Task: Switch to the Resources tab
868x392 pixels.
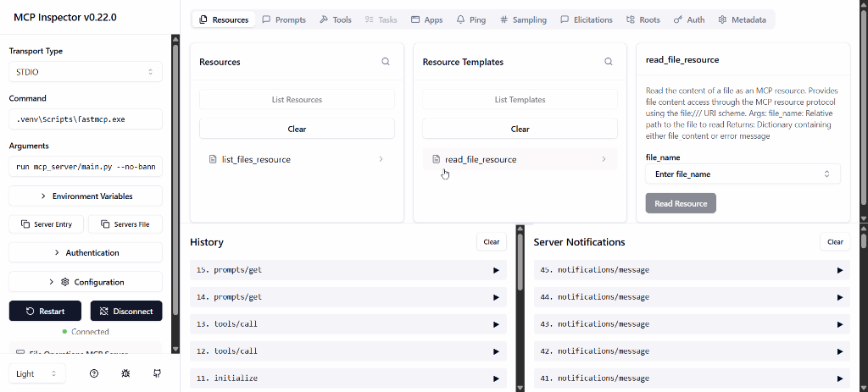Action: tap(224, 19)
